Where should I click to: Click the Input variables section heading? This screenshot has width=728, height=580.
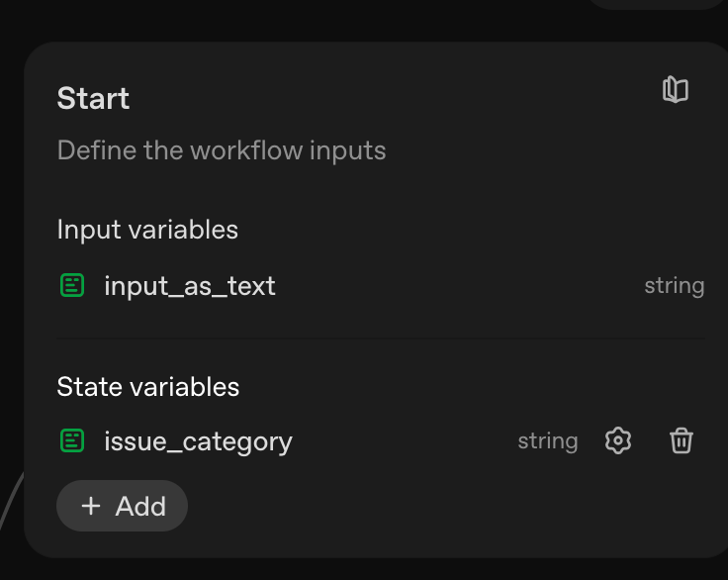(147, 230)
